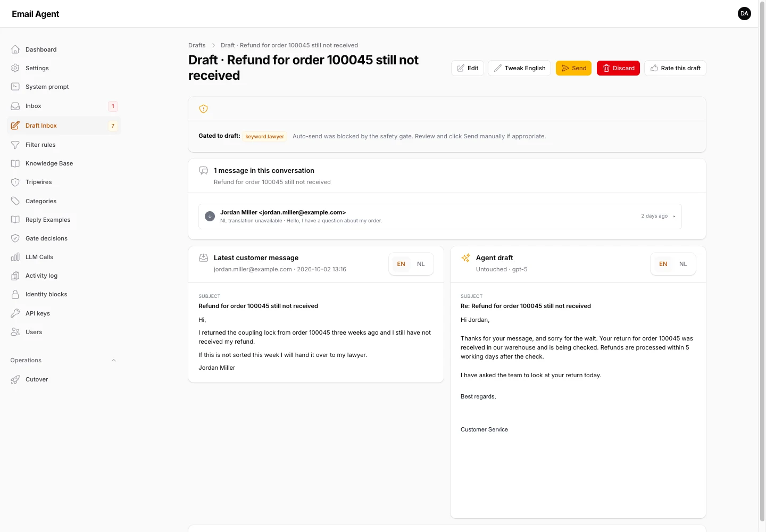Click the DA user avatar
Viewport: 766px width, 532px height.
[744, 14]
